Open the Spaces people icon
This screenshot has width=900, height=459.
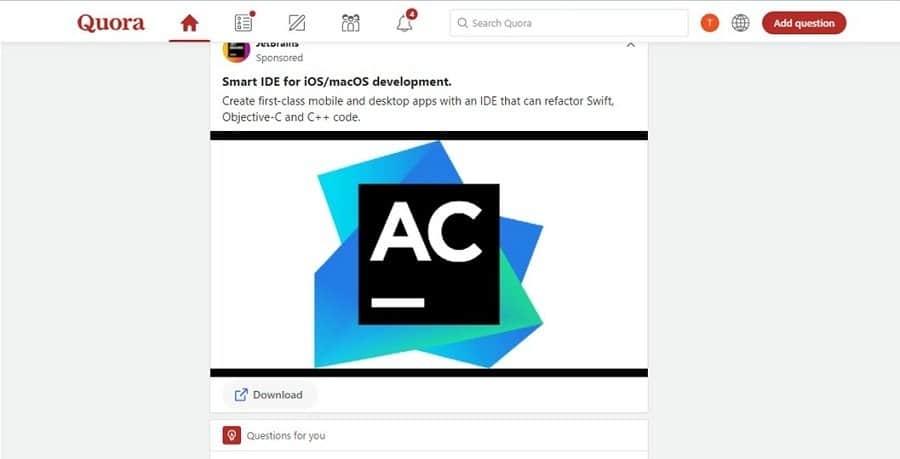click(350, 23)
